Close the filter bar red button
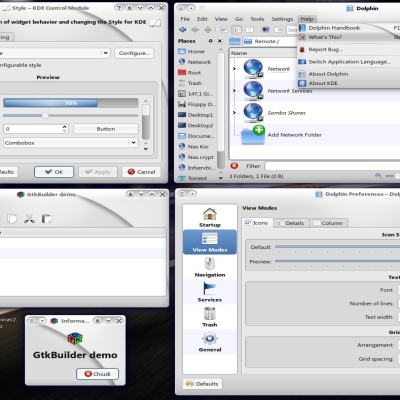This screenshot has width=400, height=400. coord(234,166)
